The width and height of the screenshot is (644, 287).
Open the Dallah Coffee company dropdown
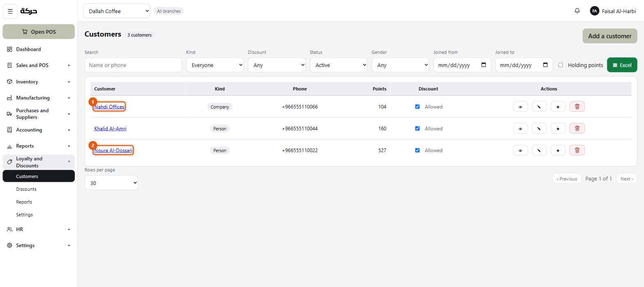tap(117, 11)
